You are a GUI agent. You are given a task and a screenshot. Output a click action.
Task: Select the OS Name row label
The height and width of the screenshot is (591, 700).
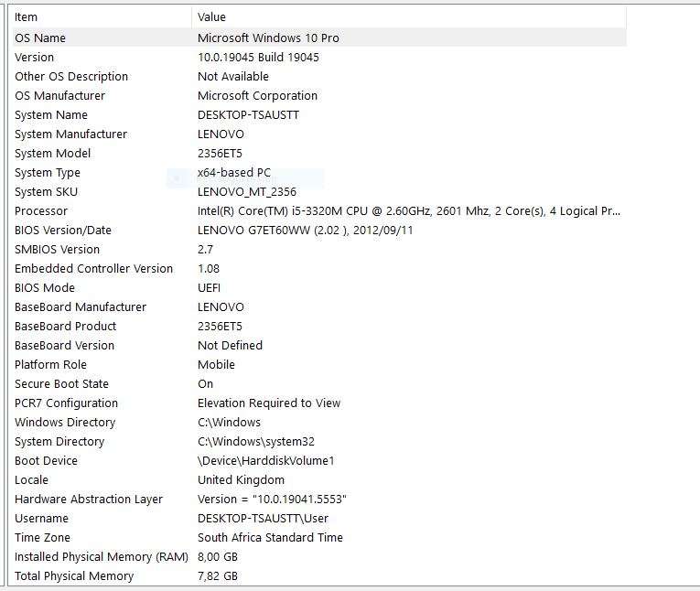(x=40, y=38)
